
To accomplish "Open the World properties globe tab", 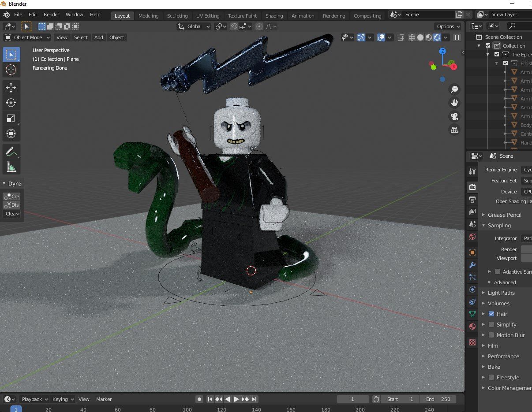I will tap(472, 237).
